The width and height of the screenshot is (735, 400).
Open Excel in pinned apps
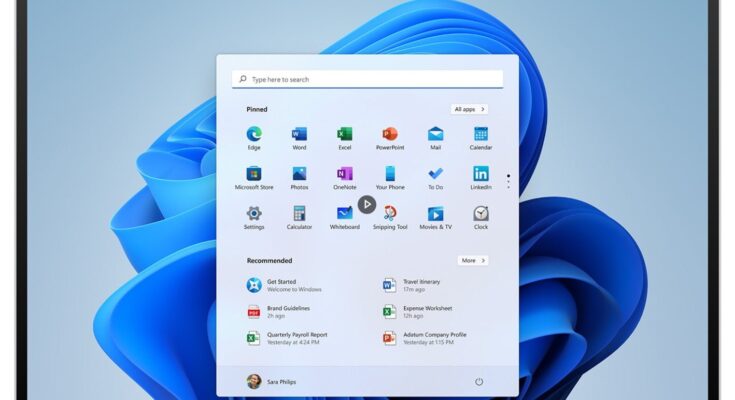pos(345,138)
